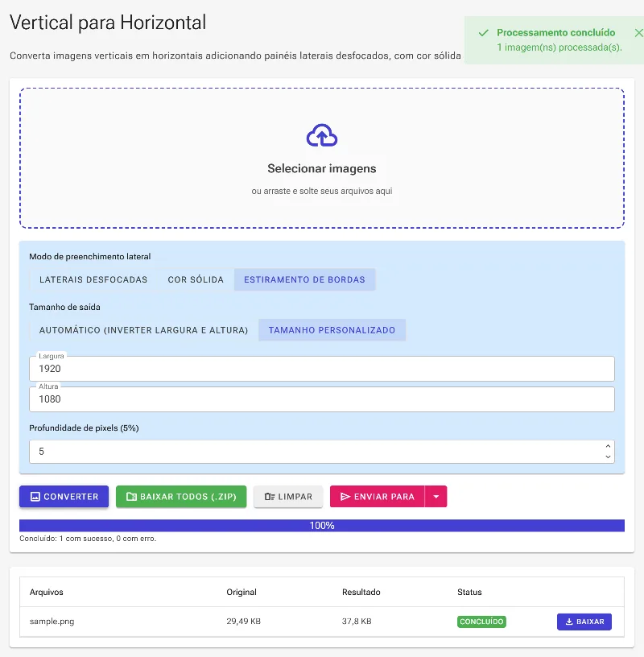Click the green checkmark success icon
Screen dimensions: 644x657
coord(484,33)
